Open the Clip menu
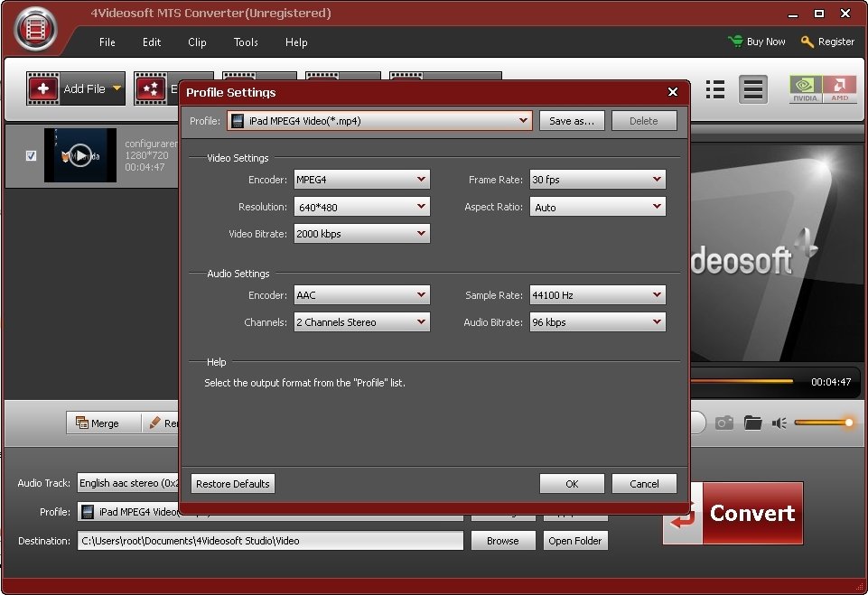The image size is (868, 595). (x=197, y=42)
